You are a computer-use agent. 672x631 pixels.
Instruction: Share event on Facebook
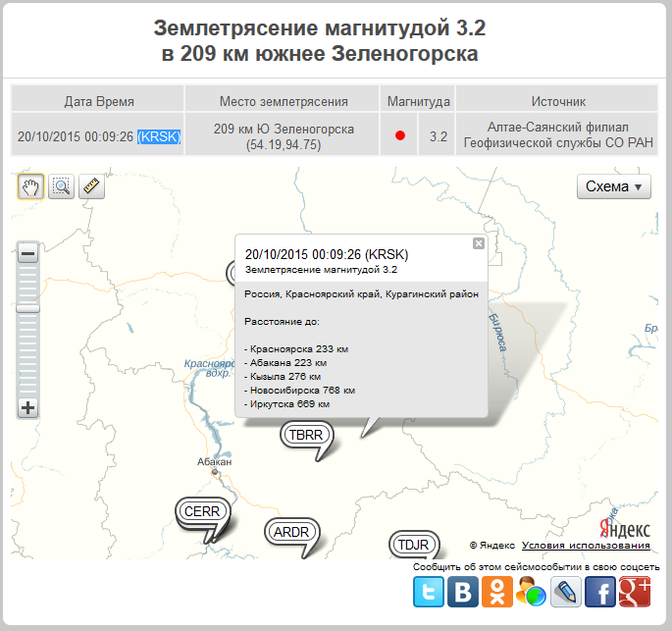pos(599,592)
